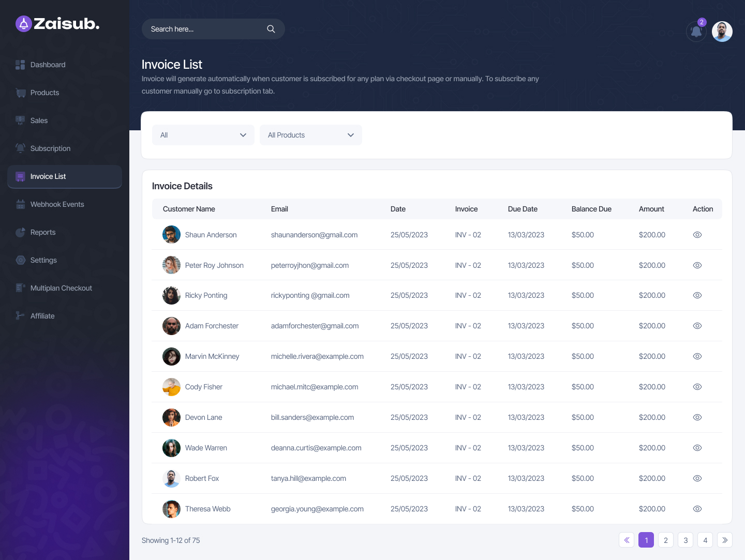Select the Reports pie-chart icon
This screenshot has width=745, height=560.
click(x=21, y=232)
